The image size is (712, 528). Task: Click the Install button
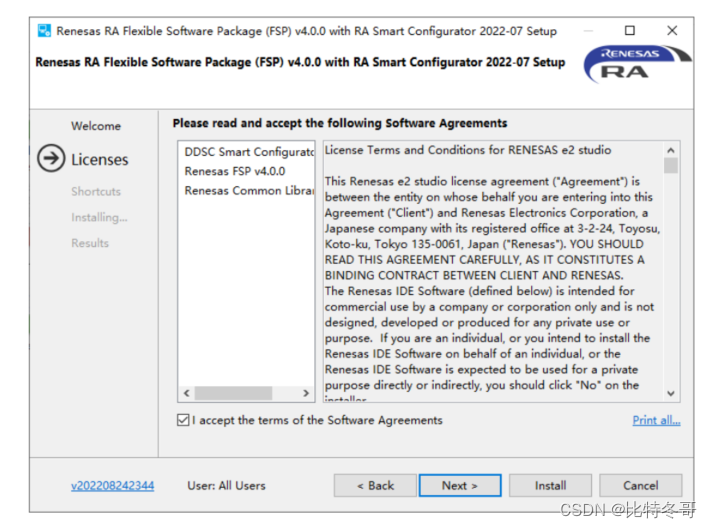pyautogui.click(x=550, y=485)
